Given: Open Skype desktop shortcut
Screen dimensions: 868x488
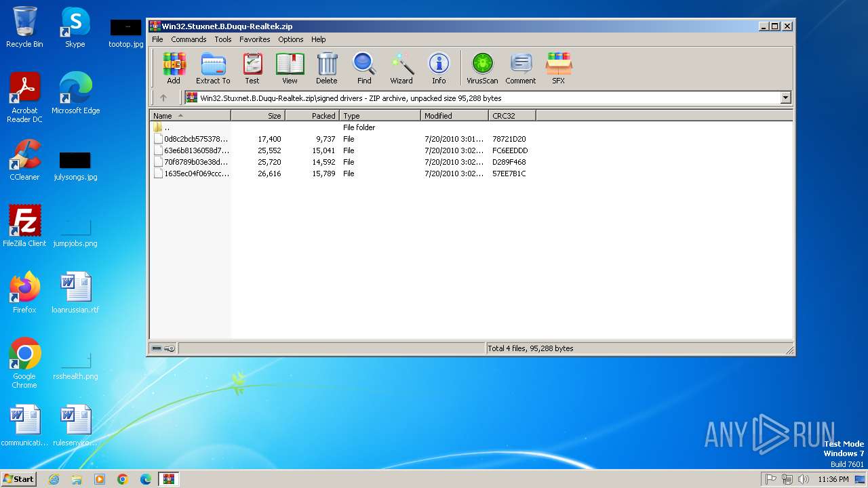Looking at the screenshot, I should click(x=75, y=27).
